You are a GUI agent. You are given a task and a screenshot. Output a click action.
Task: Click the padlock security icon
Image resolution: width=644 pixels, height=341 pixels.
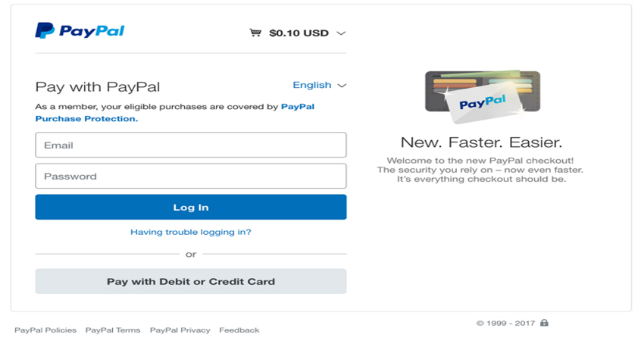(544, 323)
